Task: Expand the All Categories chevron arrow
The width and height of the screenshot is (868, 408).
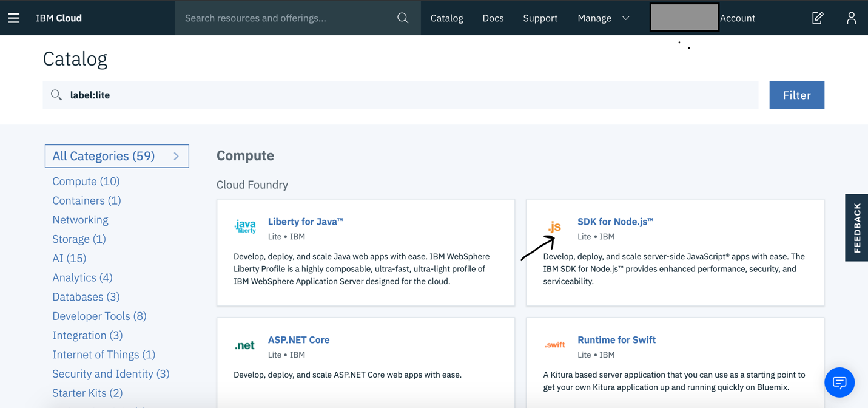Action: click(x=177, y=156)
